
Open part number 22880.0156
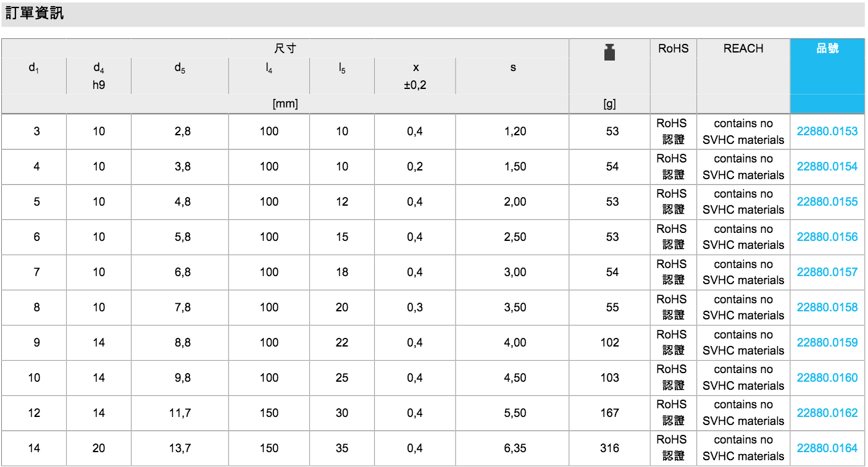pyautogui.click(x=827, y=237)
